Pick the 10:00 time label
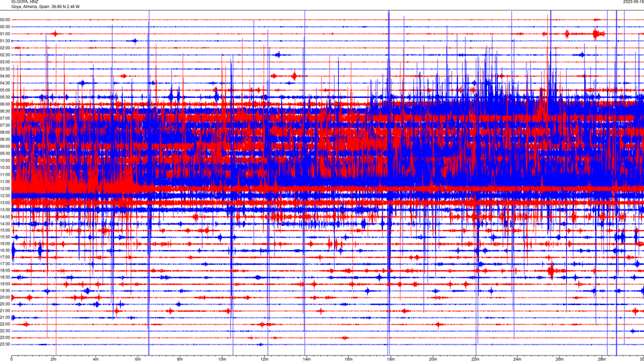The height and width of the screenshot is (362, 644). pyautogui.click(x=5, y=160)
